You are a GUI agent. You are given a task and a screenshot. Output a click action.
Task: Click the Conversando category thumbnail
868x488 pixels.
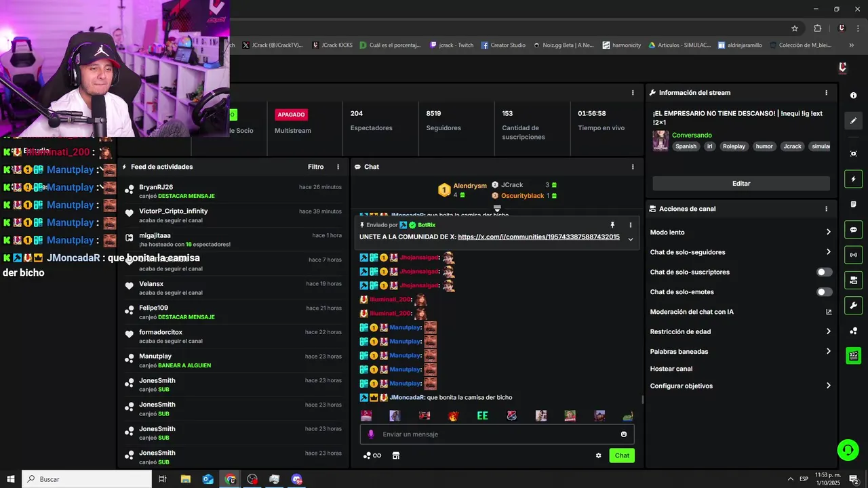(660, 141)
